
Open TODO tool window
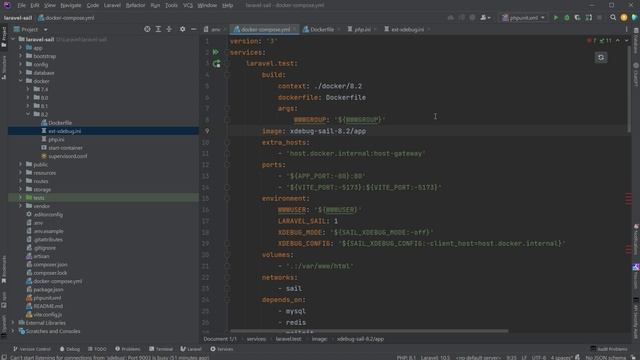[x=97, y=349]
